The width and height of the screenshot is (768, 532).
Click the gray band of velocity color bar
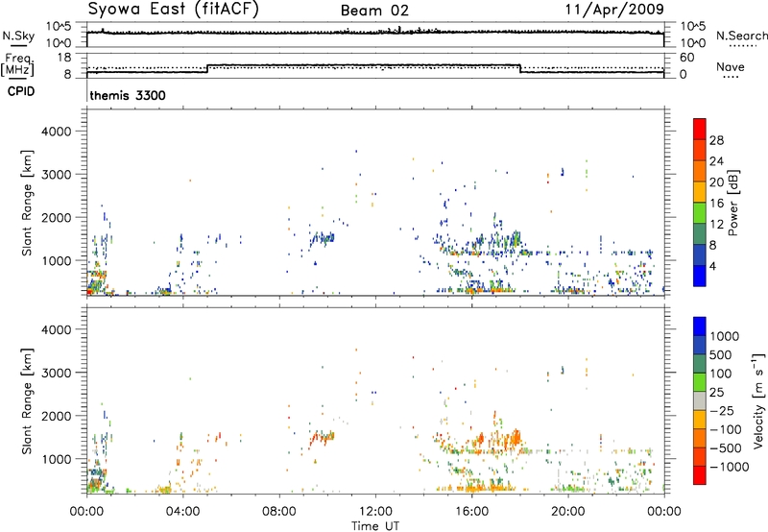[x=700, y=400]
